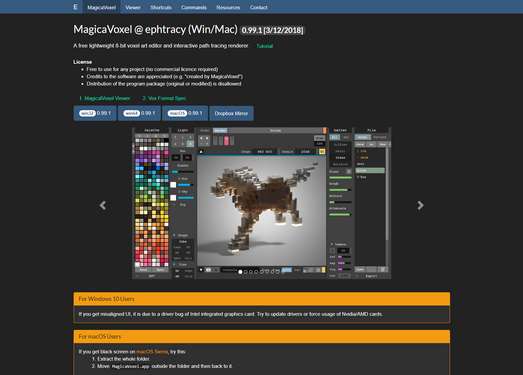
Task: Click the 'Credits to the software' license line
Action: tap(165, 76)
